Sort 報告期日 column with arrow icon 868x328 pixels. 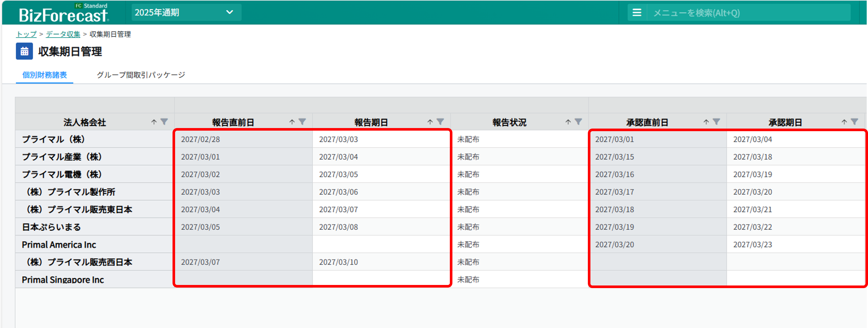coord(430,122)
